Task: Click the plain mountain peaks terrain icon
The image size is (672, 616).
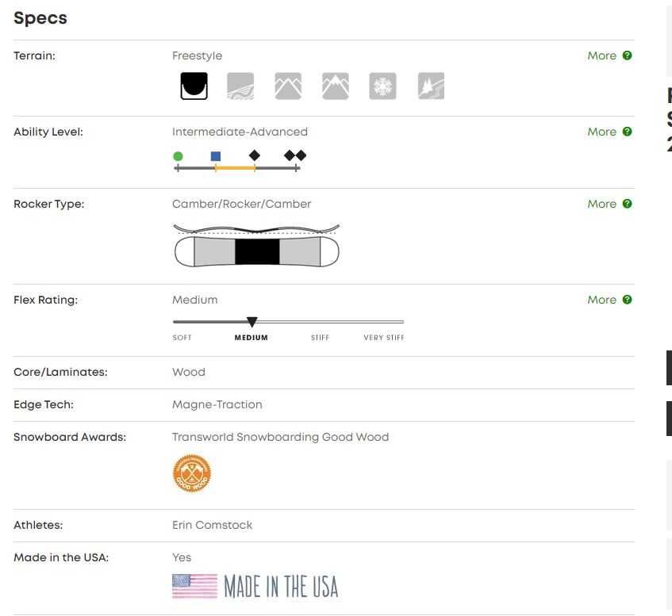Action: [x=288, y=86]
